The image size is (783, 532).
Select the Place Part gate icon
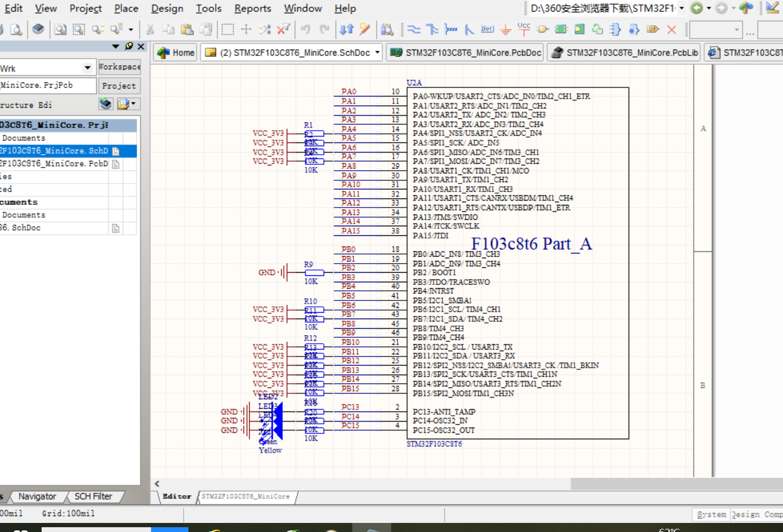coord(543,29)
